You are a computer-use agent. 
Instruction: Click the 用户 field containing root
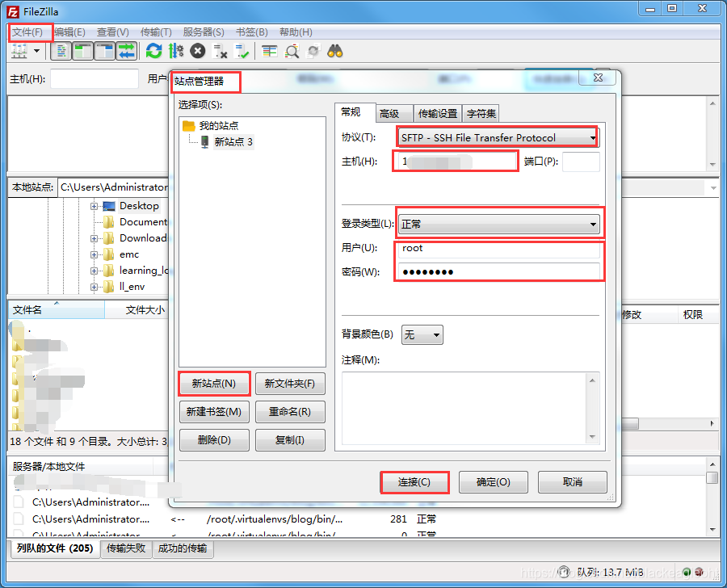coord(499,249)
